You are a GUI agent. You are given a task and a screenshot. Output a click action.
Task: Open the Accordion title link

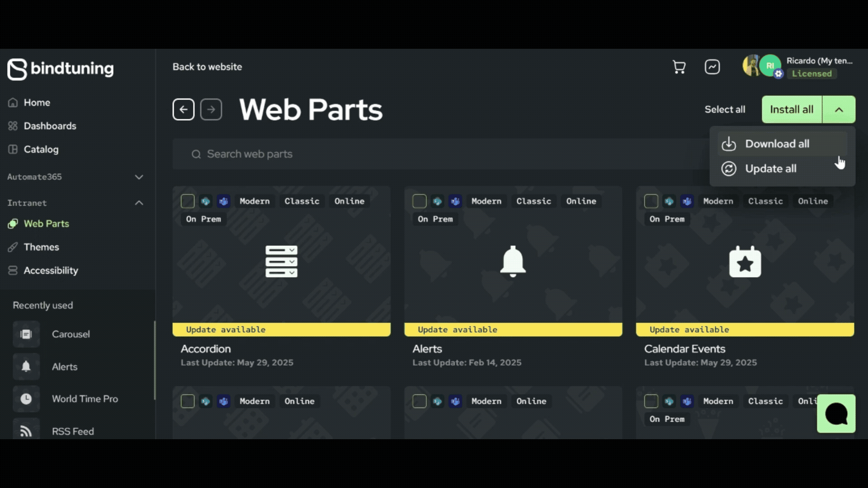point(206,349)
